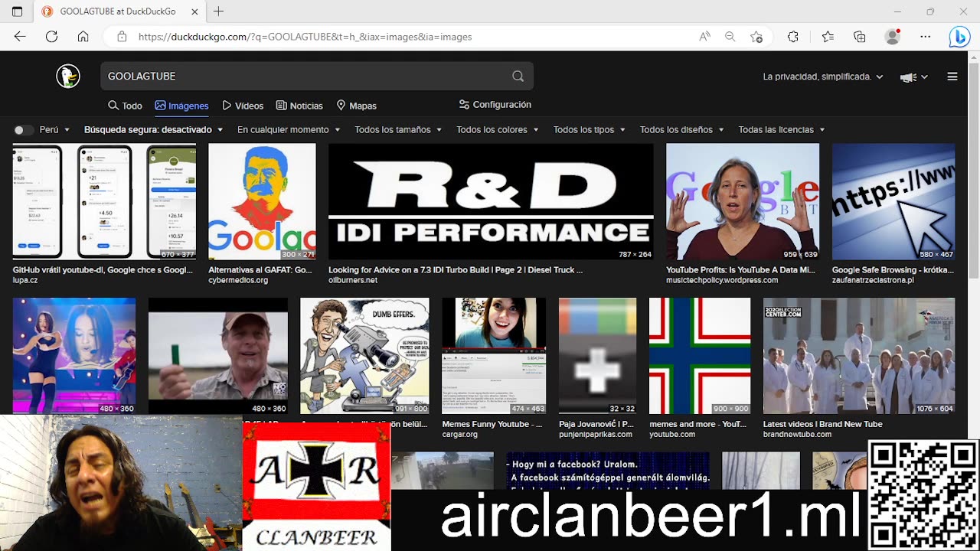
Task: Open the https cursor thumbnail
Action: (893, 202)
